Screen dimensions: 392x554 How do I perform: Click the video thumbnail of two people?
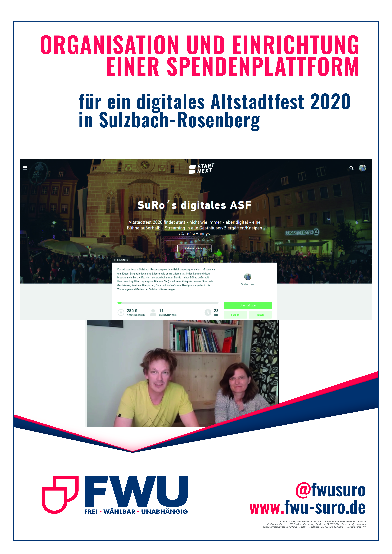coord(183,374)
